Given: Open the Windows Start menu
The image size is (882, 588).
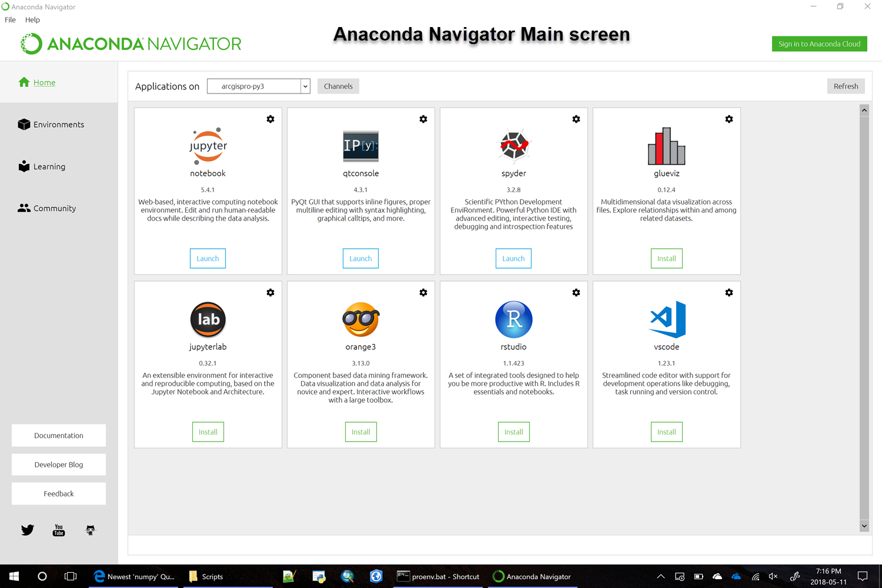Looking at the screenshot, I should click(14, 576).
